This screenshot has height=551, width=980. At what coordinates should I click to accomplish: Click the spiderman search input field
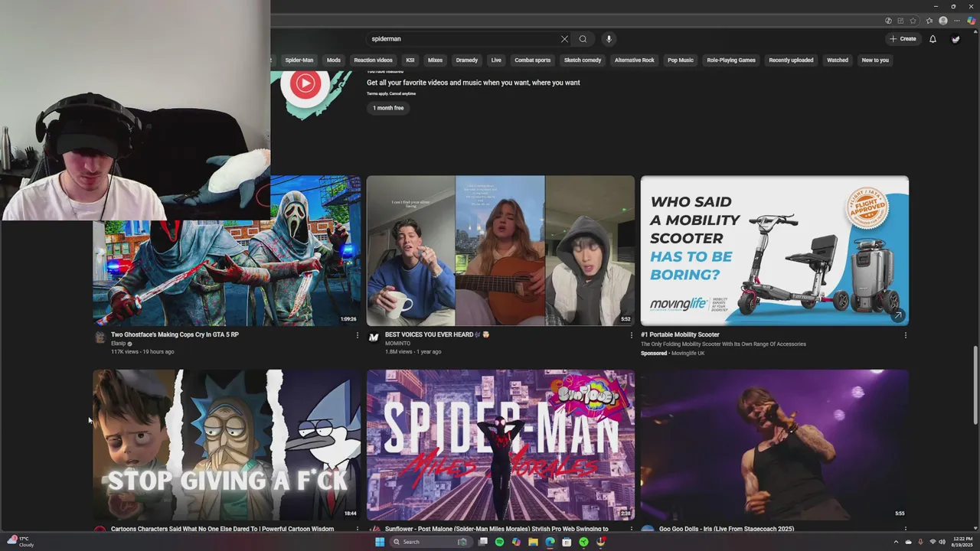coord(463,39)
